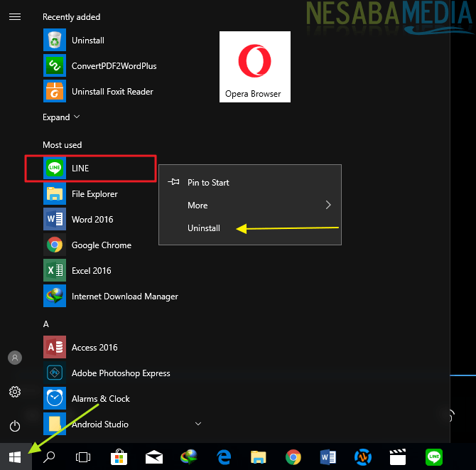Open Internet Download Manager icon in list
Image resolution: width=476 pixels, height=470 pixels.
[55, 296]
